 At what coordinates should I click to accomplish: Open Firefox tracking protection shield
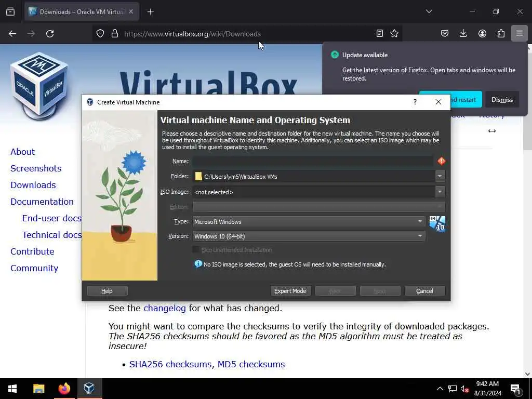click(100, 34)
